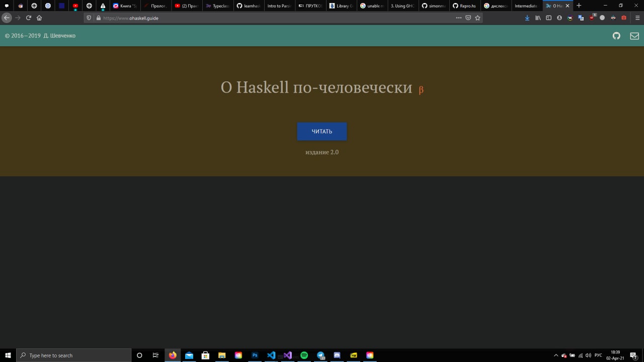Open Visual Studio from the taskbar
Viewport: 644px width, 362px height.
[x=288, y=355]
